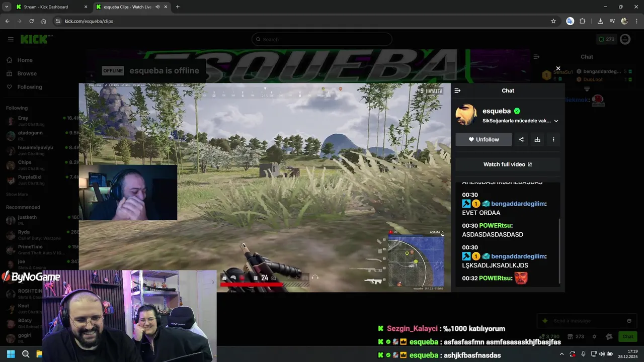Go to browser home page
The height and width of the screenshot is (362, 644).
(44, 21)
